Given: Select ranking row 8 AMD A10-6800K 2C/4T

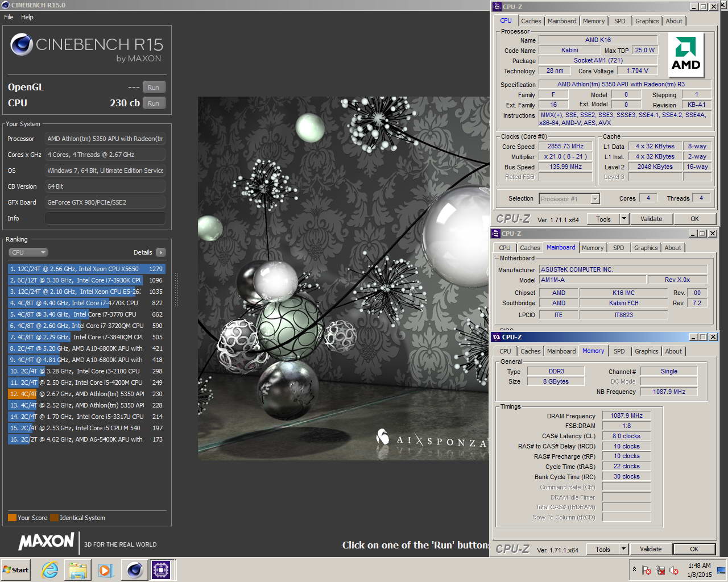Looking at the screenshot, I should coord(86,348).
